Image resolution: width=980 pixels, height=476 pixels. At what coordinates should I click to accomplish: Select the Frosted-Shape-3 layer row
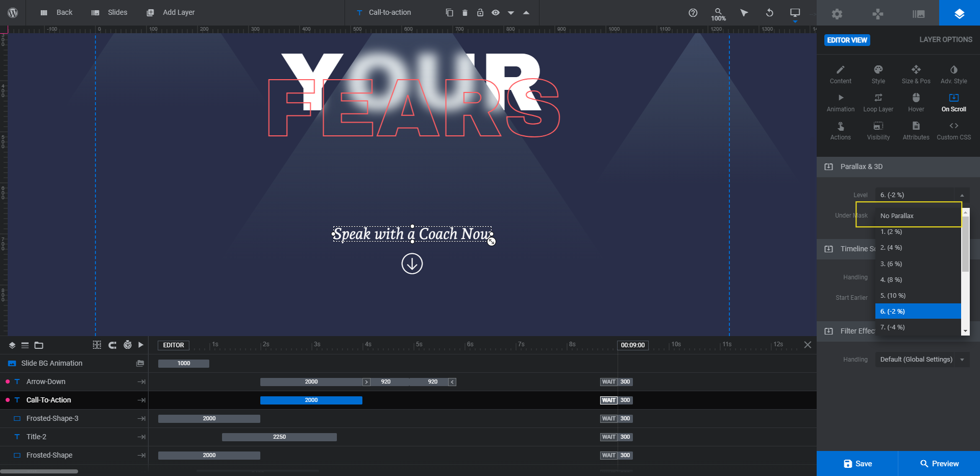[x=74, y=418]
